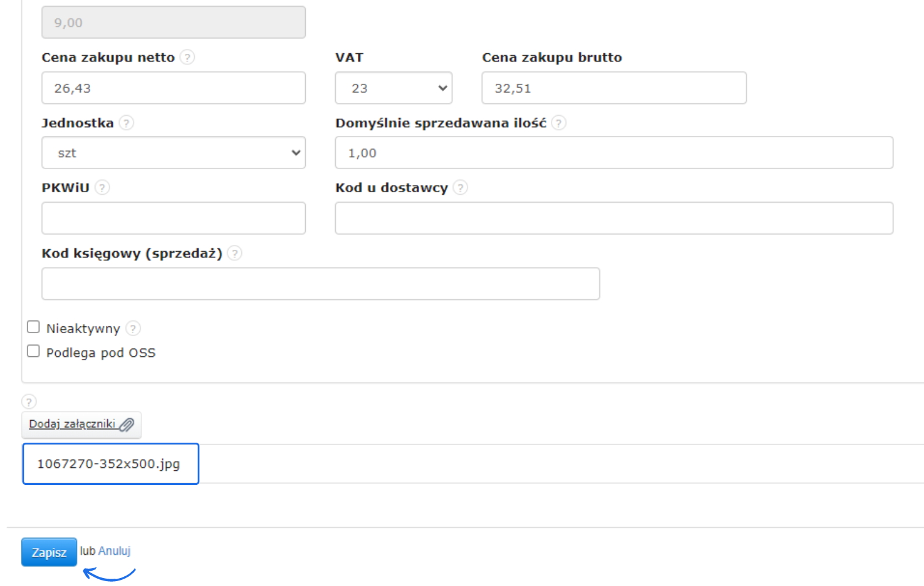The width and height of the screenshot is (924, 586).
Task: Click the PKWiU text field
Action: tap(173, 219)
